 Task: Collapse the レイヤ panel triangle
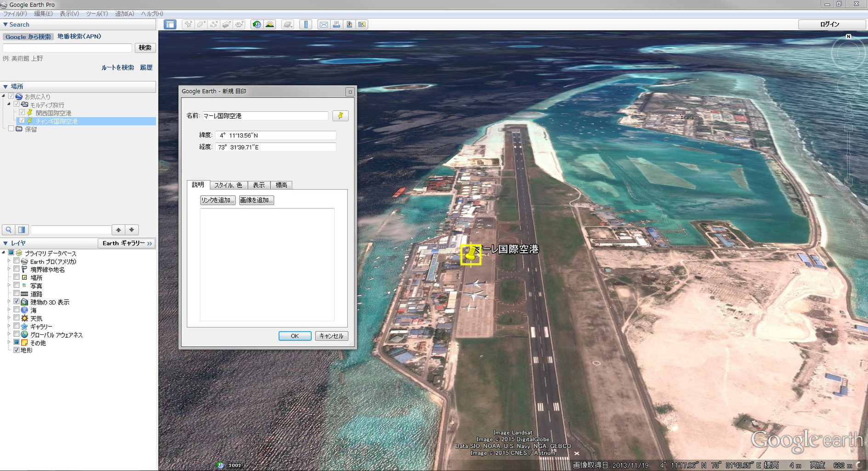coord(5,243)
